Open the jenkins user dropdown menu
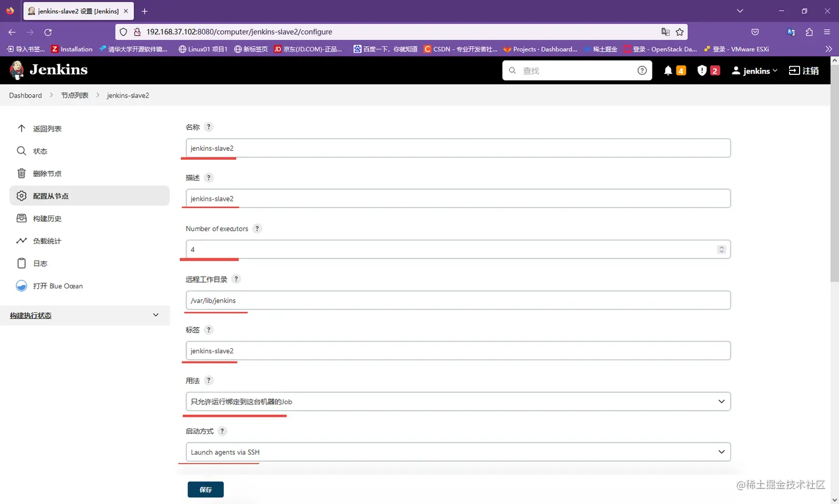 point(755,70)
